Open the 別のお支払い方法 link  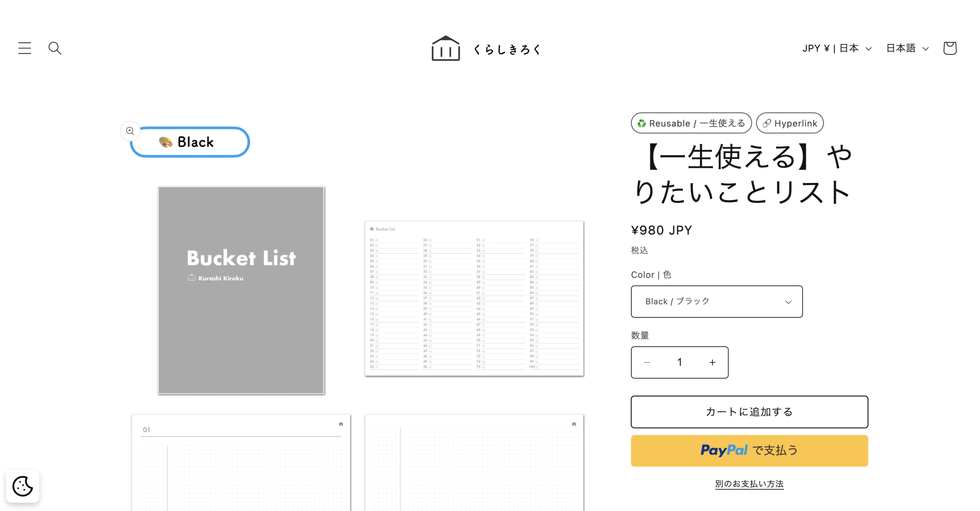(749, 484)
